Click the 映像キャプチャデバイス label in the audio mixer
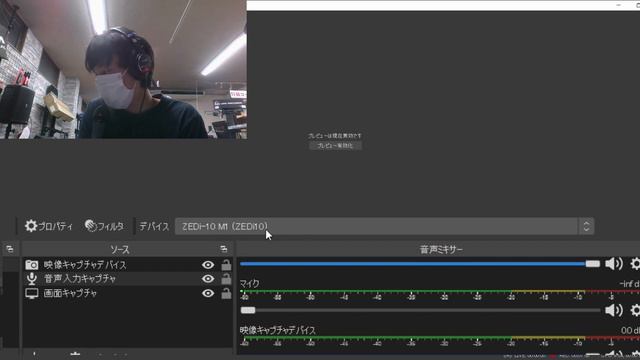 [x=278, y=330]
